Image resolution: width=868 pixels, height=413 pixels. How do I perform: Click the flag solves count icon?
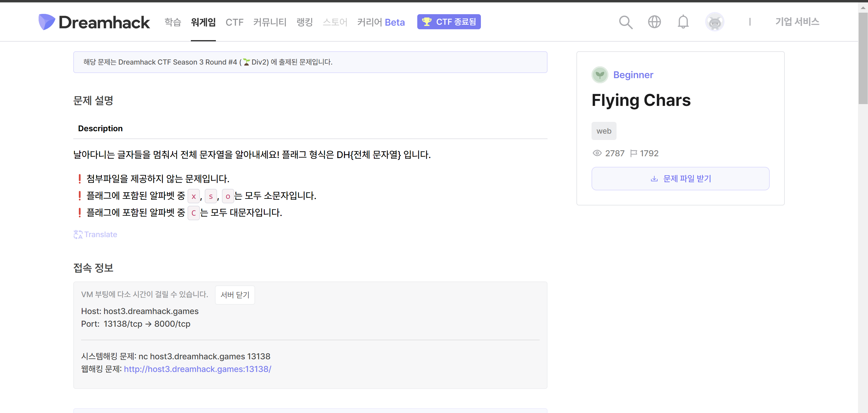tap(633, 153)
